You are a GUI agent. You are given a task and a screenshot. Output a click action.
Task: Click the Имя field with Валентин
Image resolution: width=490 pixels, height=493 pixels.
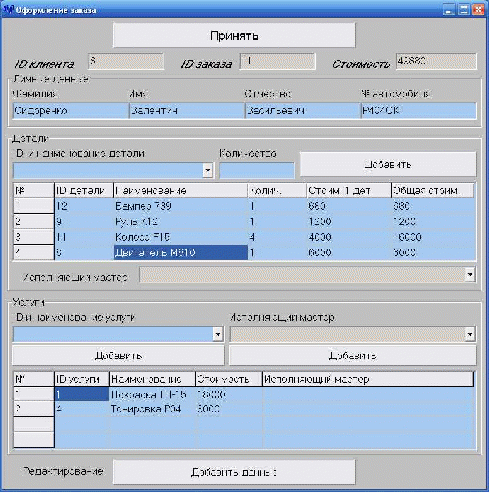pyautogui.click(x=187, y=111)
